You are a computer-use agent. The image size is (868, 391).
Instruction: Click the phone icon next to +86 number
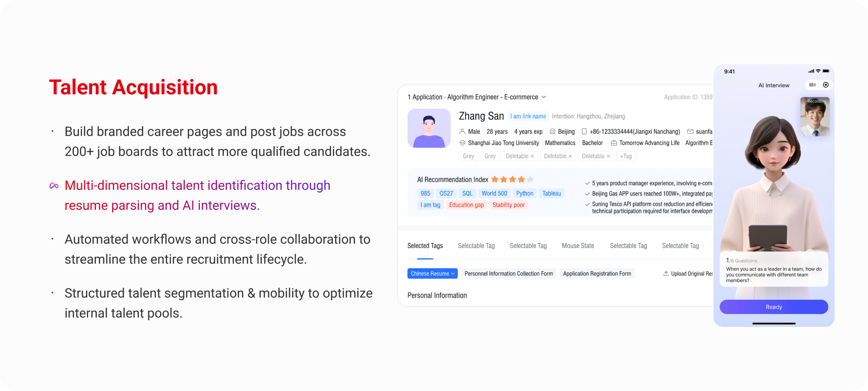tap(584, 132)
